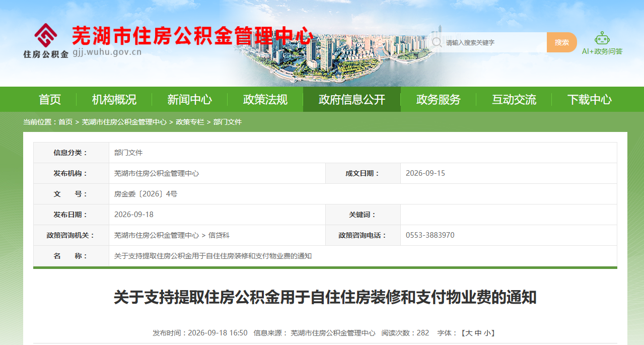Select 政策法规 in the navigation bar
This screenshot has height=345, width=644.
(x=265, y=100)
